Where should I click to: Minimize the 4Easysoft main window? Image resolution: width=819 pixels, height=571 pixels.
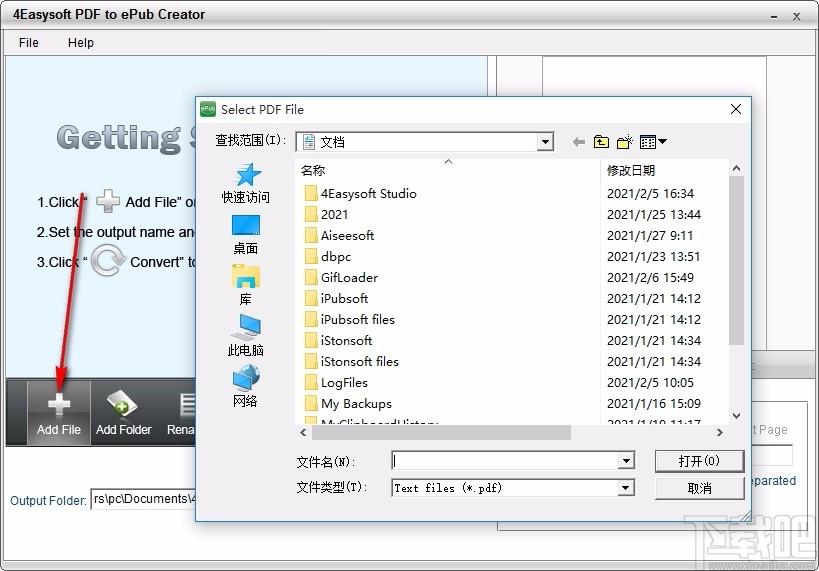click(774, 17)
